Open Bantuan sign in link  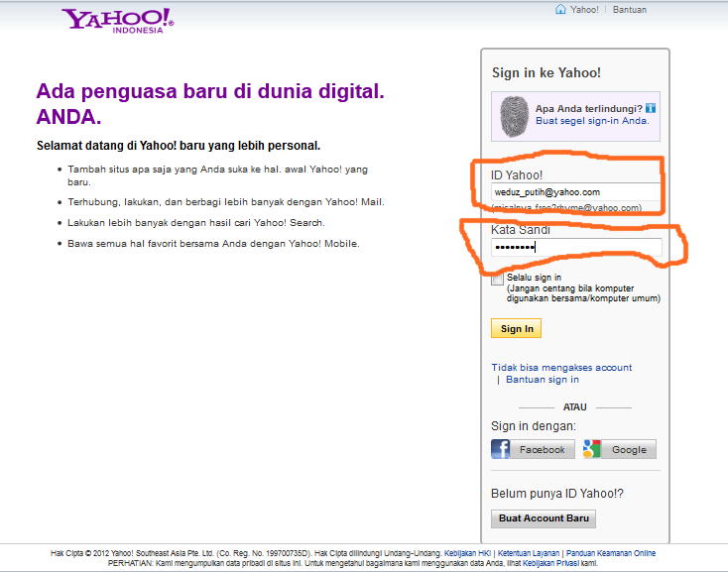click(x=543, y=380)
